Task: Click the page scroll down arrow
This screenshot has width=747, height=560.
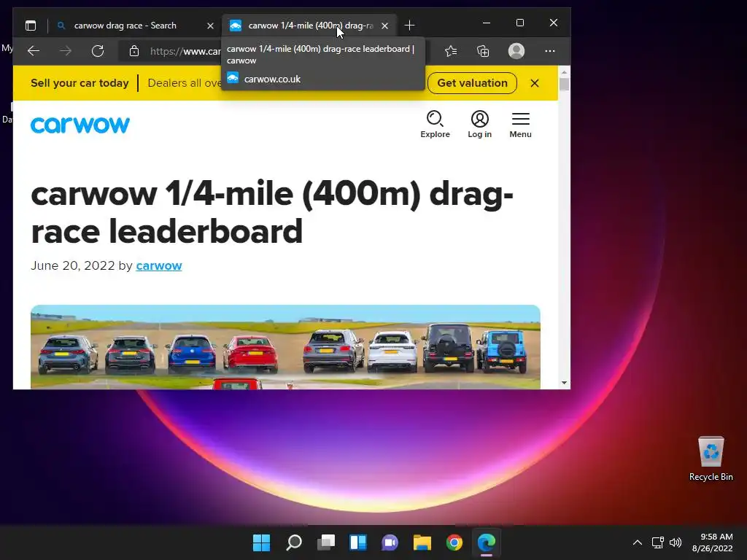Action: [564, 383]
